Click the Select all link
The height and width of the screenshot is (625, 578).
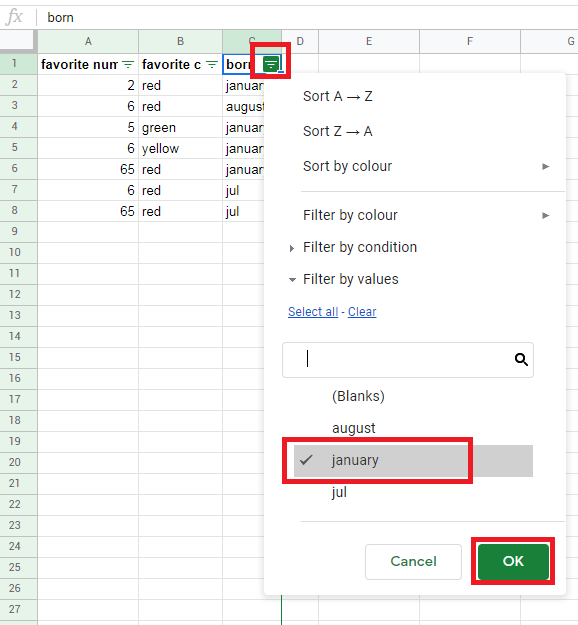(x=313, y=312)
